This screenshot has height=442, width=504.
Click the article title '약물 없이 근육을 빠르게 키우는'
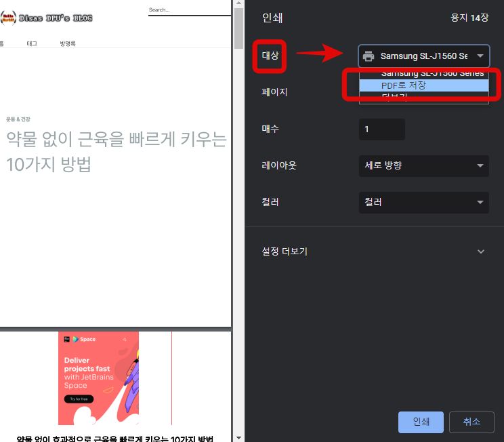pos(117,139)
